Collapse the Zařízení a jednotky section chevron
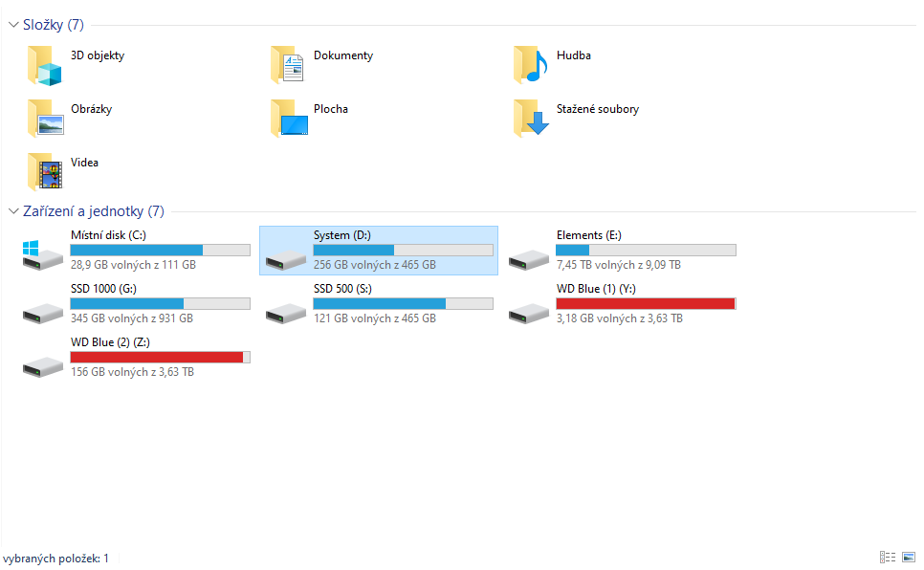 point(13,211)
